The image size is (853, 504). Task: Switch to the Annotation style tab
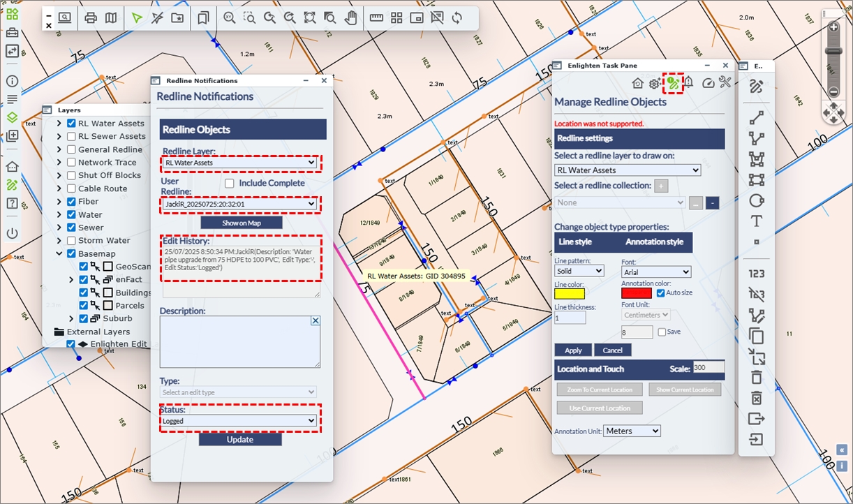pos(654,242)
